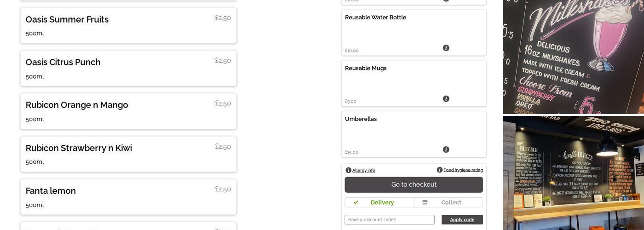
Task: Open the restaurant interior photo
Action: click(x=573, y=173)
